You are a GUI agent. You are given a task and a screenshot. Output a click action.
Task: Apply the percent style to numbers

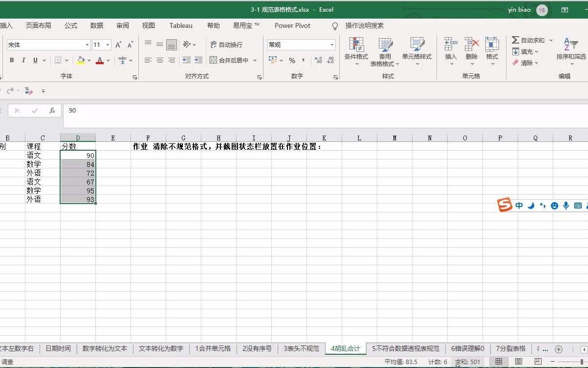[292, 60]
